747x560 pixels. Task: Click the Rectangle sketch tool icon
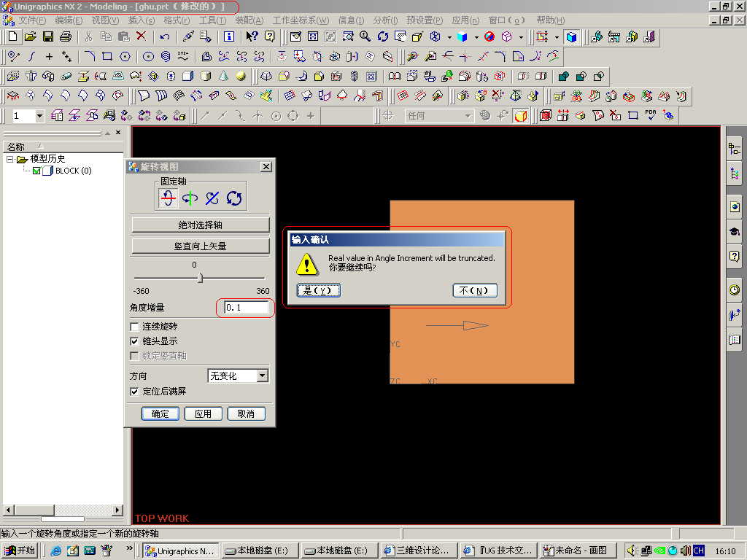107,57
